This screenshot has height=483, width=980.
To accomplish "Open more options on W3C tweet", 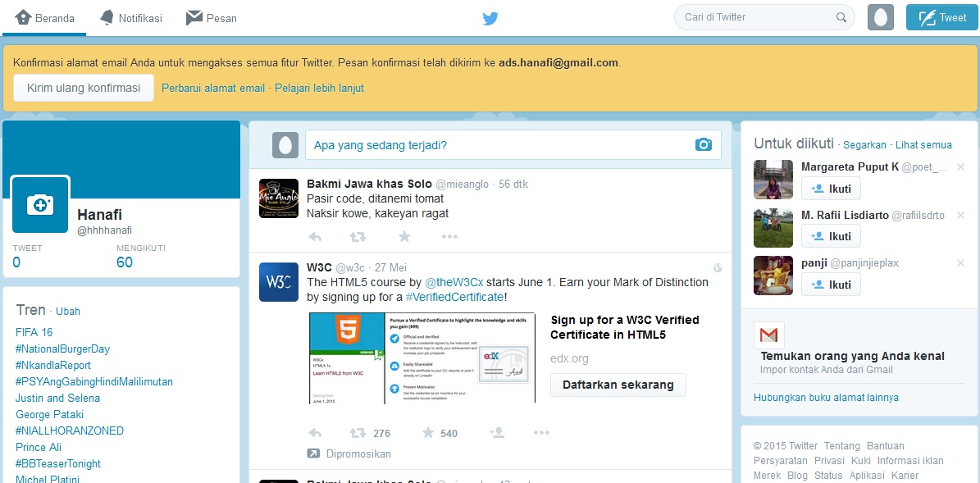I will (541, 433).
